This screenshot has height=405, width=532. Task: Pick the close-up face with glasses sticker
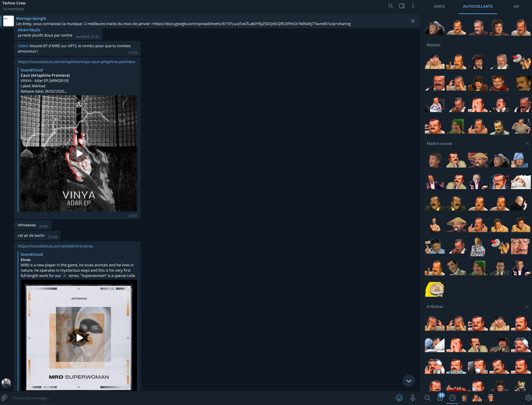coord(521,247)
